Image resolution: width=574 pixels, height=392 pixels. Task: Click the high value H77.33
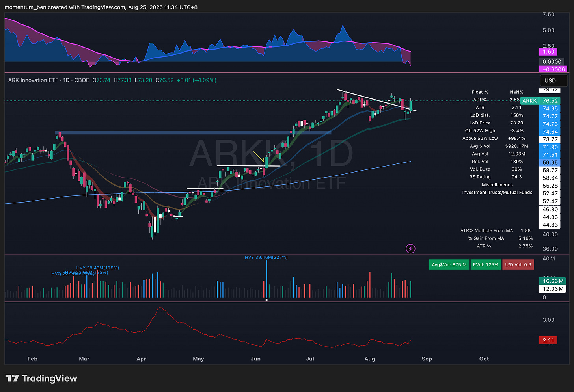(122, 80)
